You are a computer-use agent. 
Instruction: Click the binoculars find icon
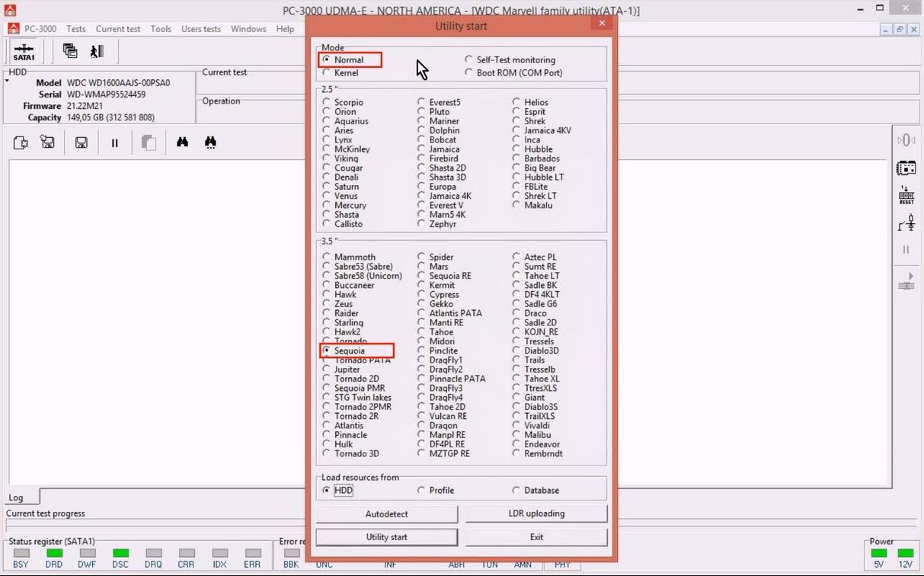point(182,142)
